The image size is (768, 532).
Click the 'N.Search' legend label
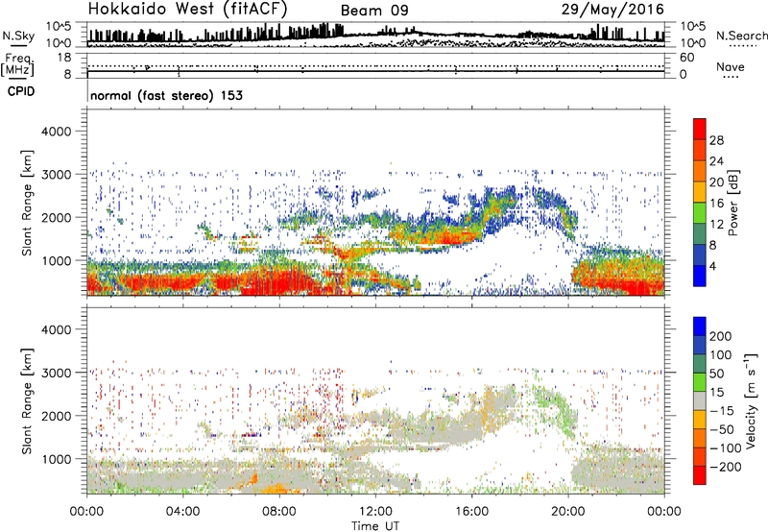coord(741,36)
